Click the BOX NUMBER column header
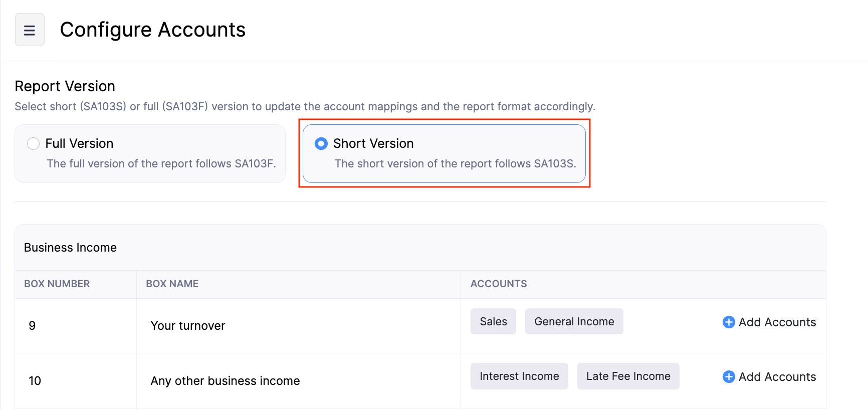 [x=57, y=284]
